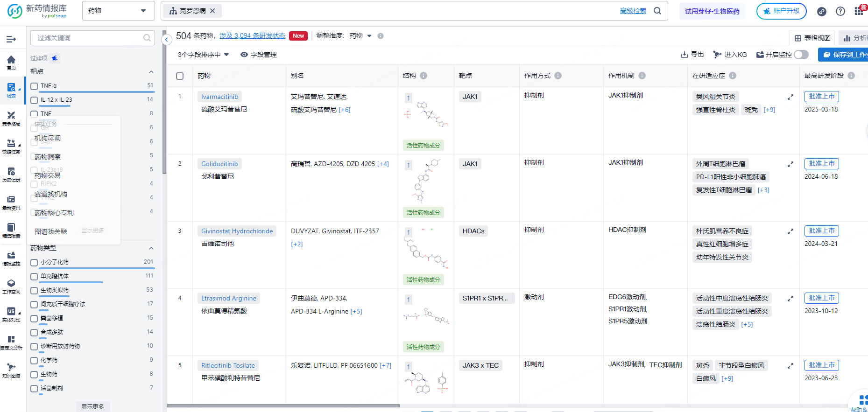Click the info icon beside 结构 column

tap(423, 76)
